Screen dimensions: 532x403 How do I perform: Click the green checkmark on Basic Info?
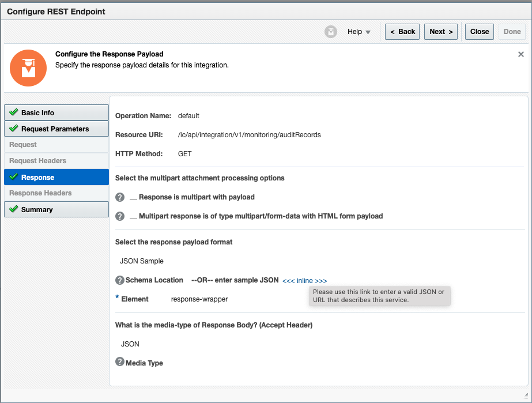pos(13,112)
